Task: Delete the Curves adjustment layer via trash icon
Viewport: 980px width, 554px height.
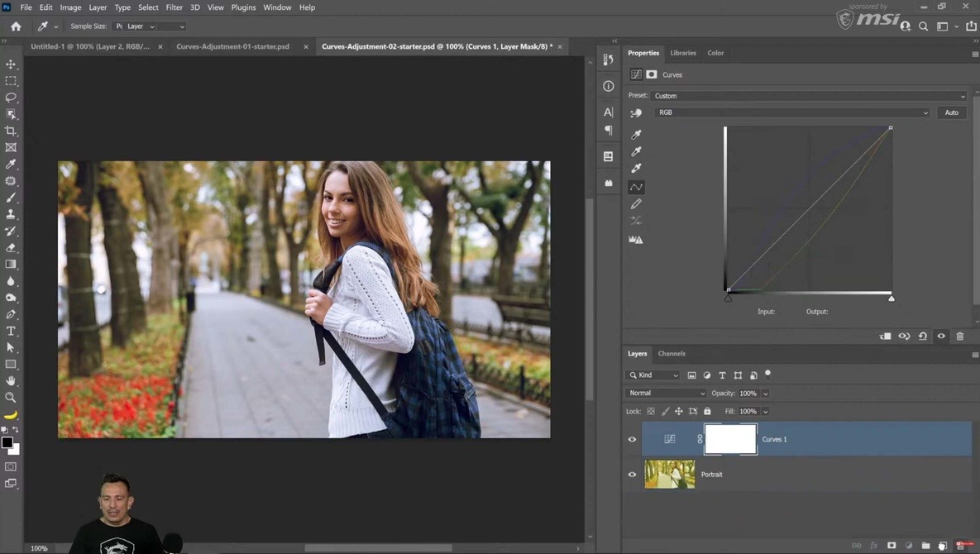Action: pos(960,337)
